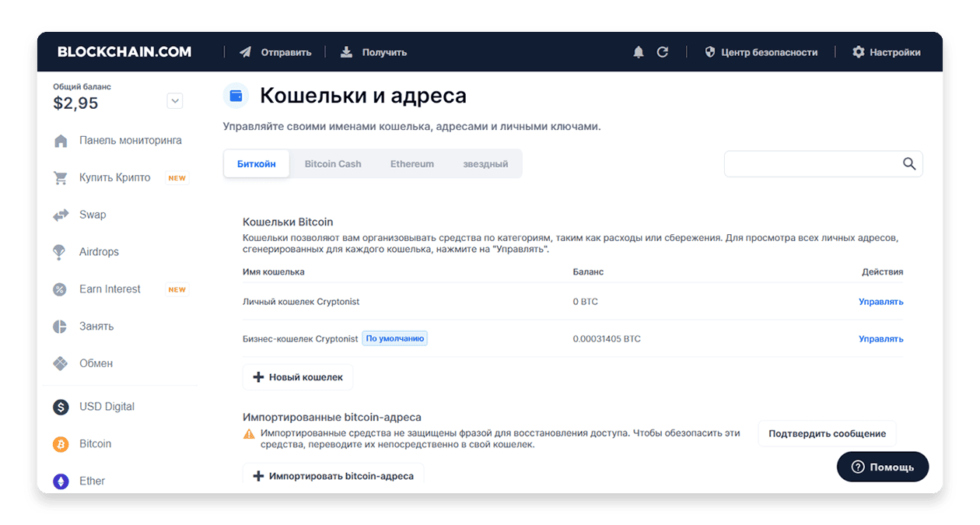980x525 pixels.
Task: Click Управлять for Личный кошелек Cryptonist
Action: point(880,302)
